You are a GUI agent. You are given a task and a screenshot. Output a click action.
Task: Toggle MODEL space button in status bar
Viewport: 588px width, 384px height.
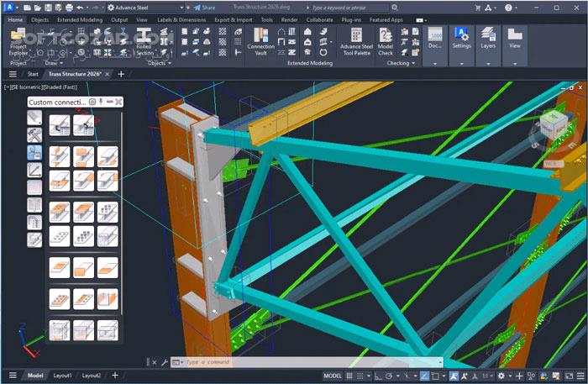click(333, 376)
